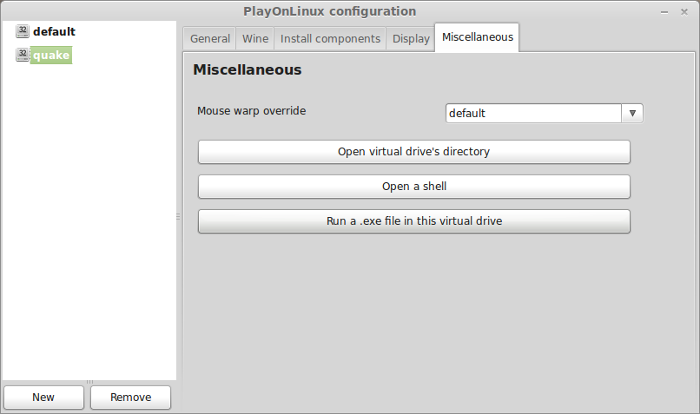Close the PlayOnLinux configuration window
Image resolution: width=700 pixels, height=414 pixels.
pyautogui.click(x=684, y=12)
